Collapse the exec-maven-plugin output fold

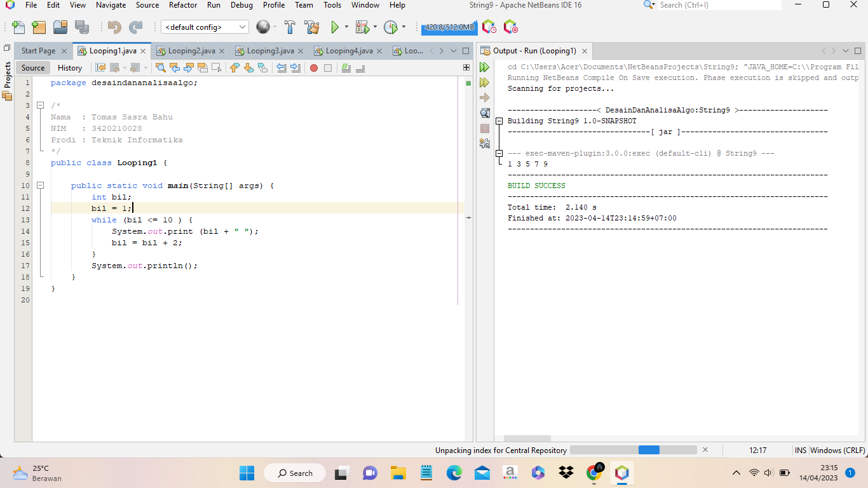(499, 153)
